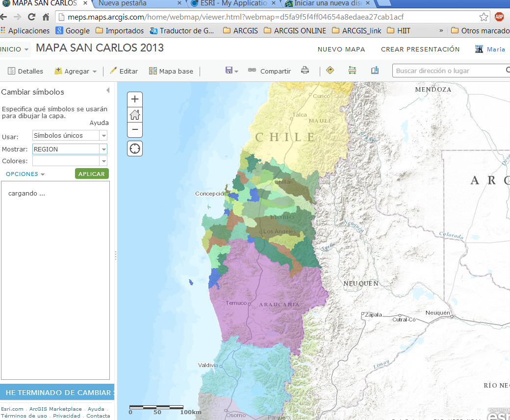
Task: Click the map default extent home icon
Action: pos(135,114)
